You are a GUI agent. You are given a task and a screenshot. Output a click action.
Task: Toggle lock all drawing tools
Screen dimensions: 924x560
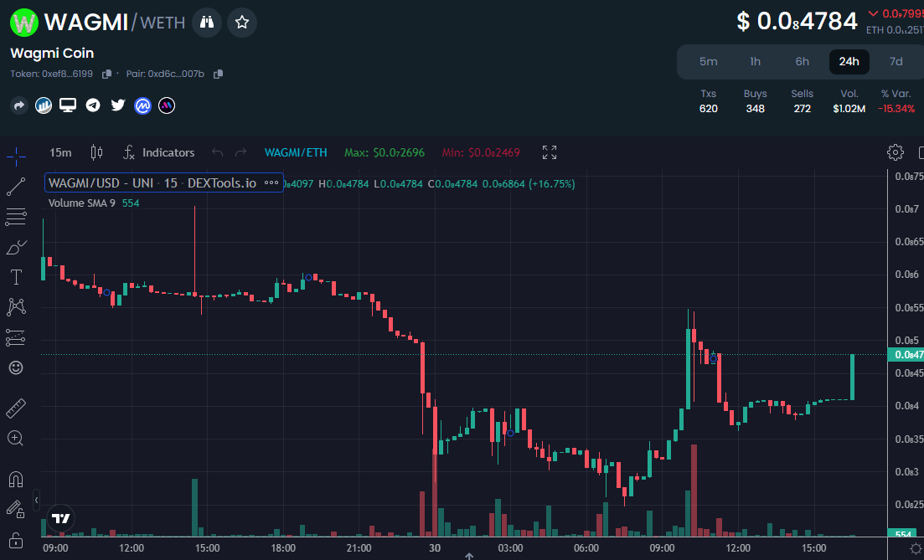pos(16,540)
